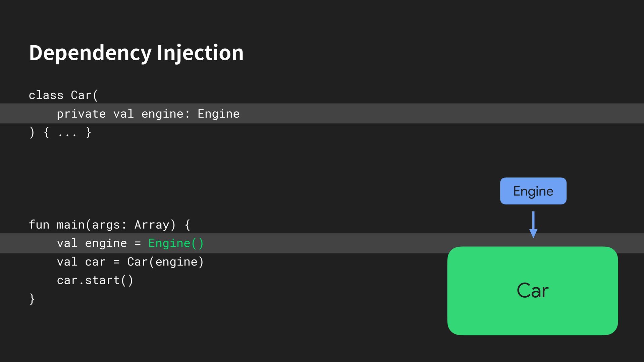
Task: Click "val" in the highlighted constructor parameter
Action: tap(123, 114)
